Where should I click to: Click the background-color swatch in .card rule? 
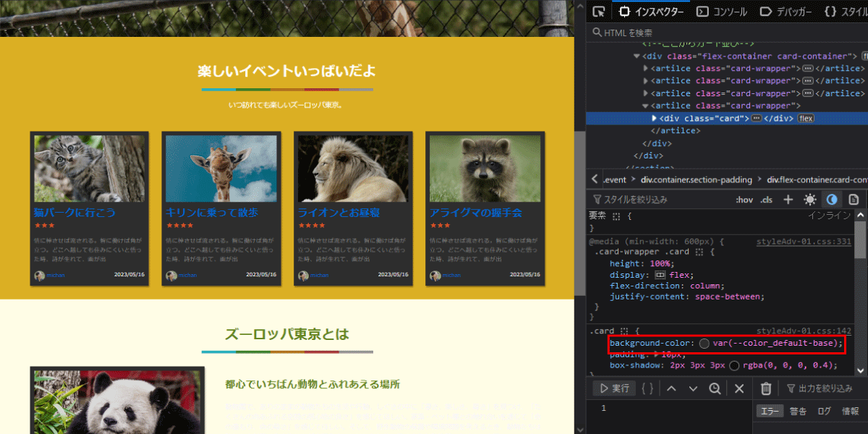tap(705, 343)
